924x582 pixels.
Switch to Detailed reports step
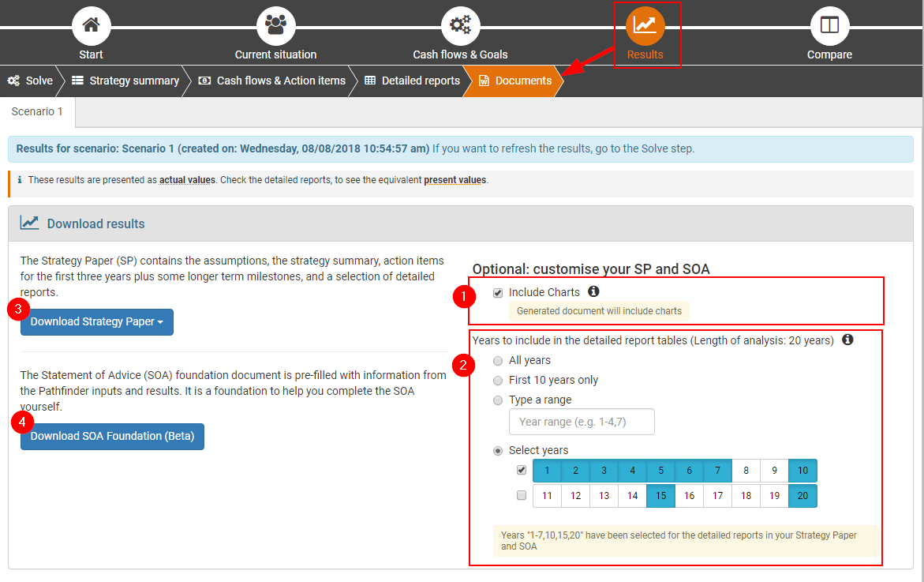click(x=412, y=81)
